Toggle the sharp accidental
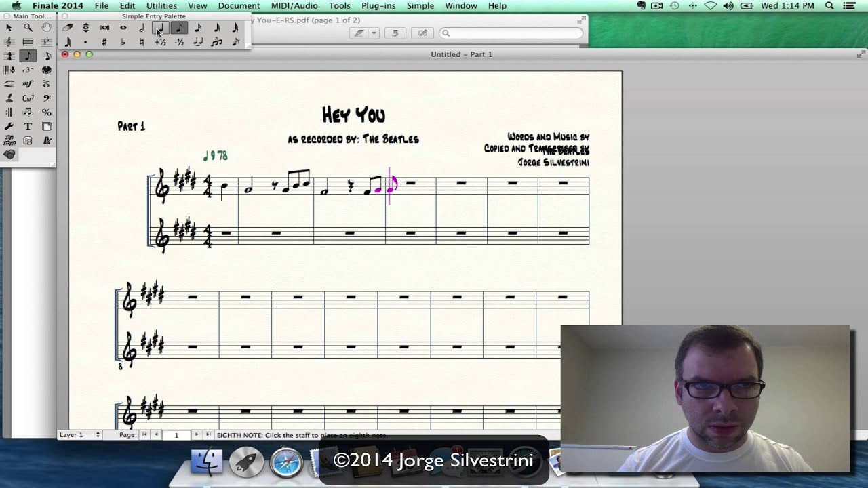This screenshot has width=868, height=488. point(104,42)
